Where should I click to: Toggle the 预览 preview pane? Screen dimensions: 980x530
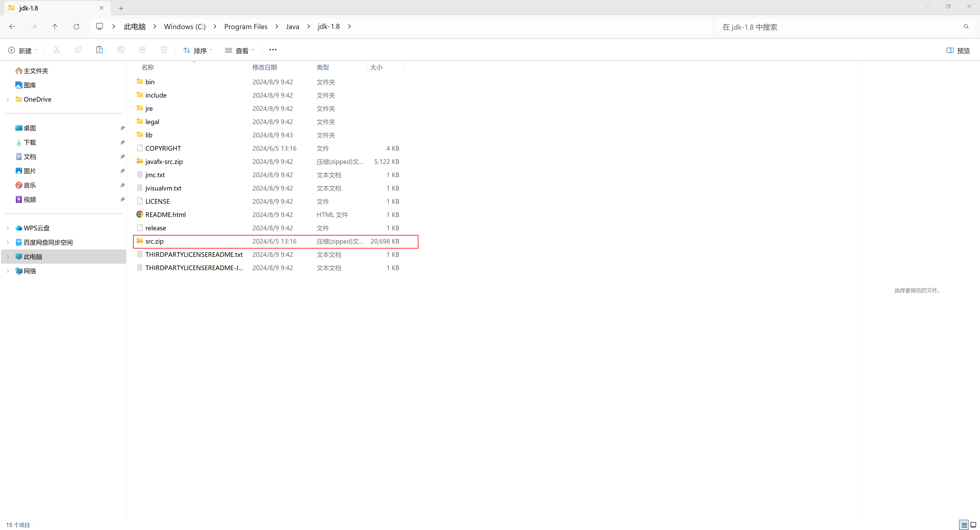tap(958, 51)
